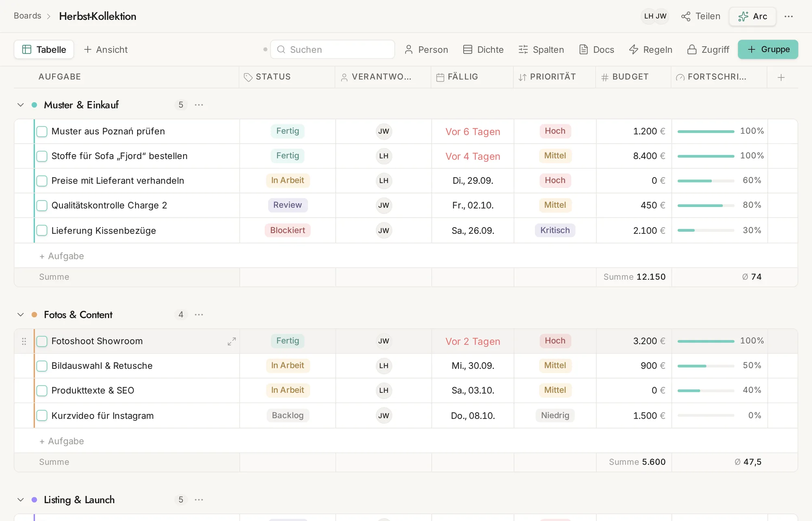This screenshot has height=521, width=812.
Task: Launch the Arc assistant button
Action: [x=752, y=16]
